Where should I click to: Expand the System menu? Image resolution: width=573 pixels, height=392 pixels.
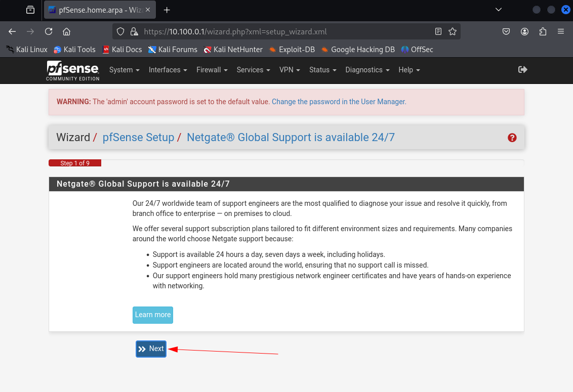(x=125, y=70)
